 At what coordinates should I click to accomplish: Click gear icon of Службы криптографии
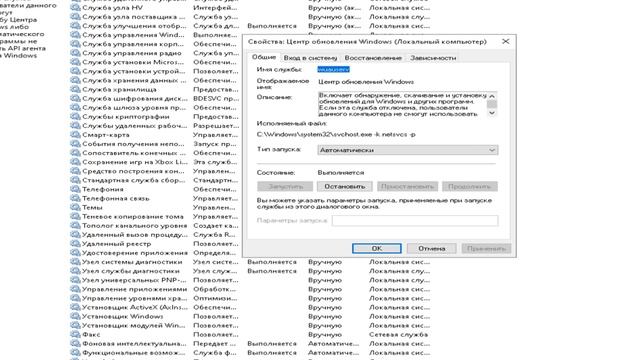pos(75,117)
